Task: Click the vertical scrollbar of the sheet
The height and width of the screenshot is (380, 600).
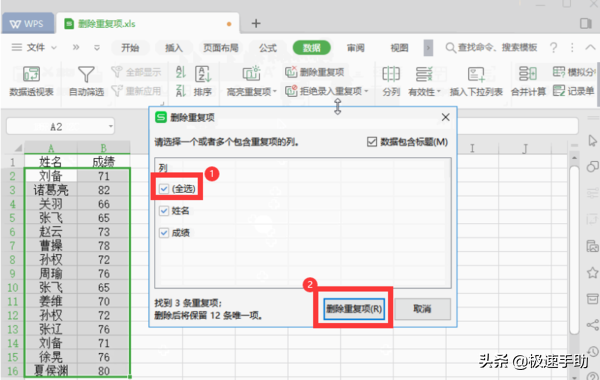Action: tap(574, 249)
